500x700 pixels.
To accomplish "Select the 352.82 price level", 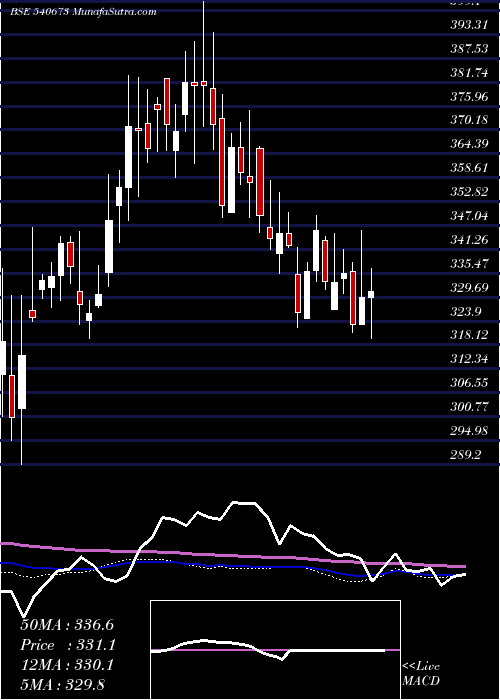I will (469, 192).
